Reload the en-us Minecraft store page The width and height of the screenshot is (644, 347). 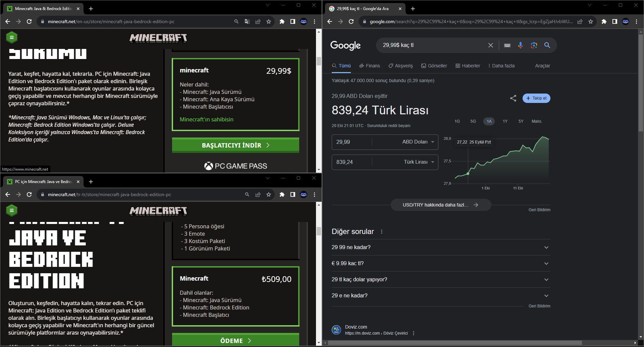pos(29,21)
